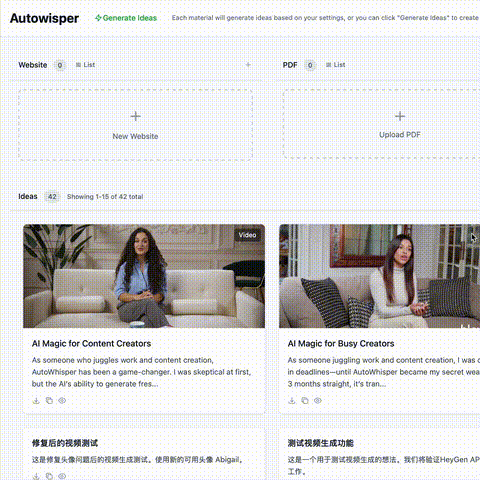Select the 测试视频生成功能 card title
480x480 pixels.
(321, 443)
